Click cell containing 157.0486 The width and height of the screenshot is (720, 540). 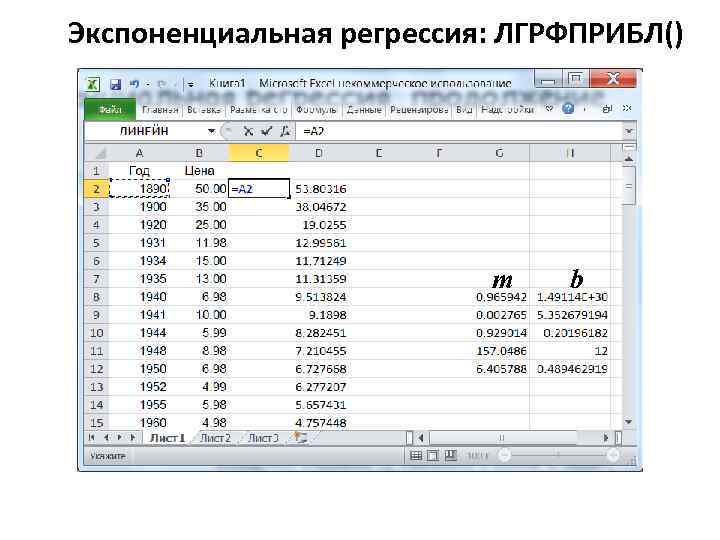tap(500, 351)
